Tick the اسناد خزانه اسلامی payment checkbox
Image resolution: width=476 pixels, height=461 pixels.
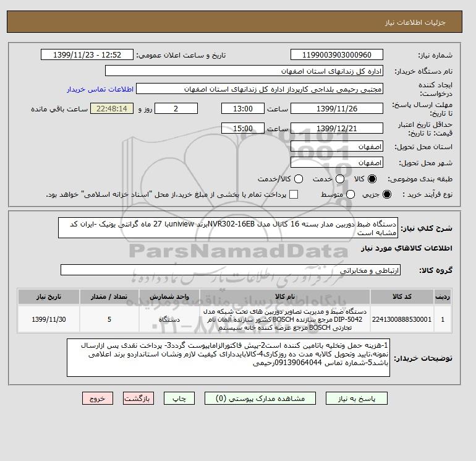(294, 194)
